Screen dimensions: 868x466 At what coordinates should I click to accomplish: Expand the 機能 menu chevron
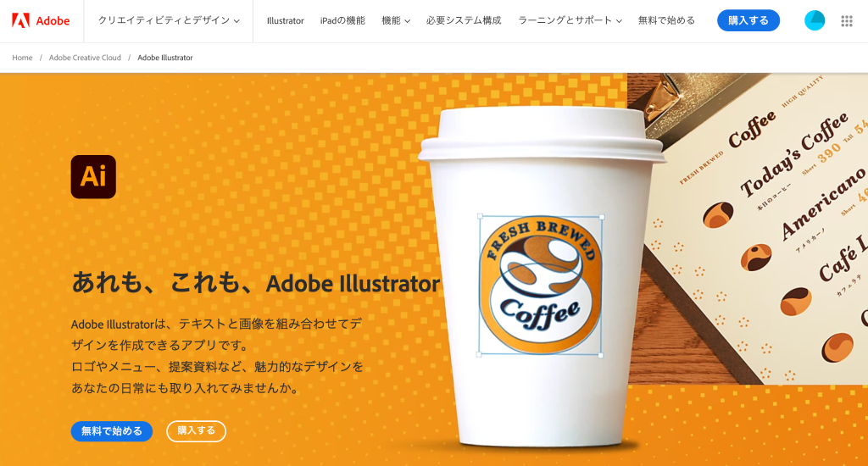408,21
